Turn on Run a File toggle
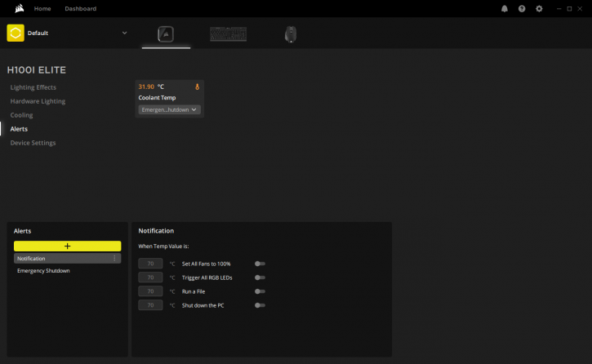 [x=260, y=291]
